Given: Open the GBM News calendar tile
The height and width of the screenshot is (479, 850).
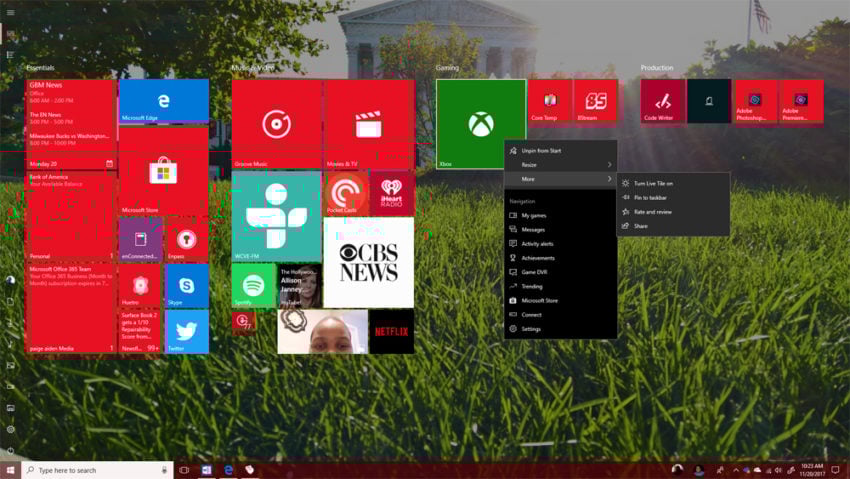Looking at the screenshot, I should (x=71, y=124).
